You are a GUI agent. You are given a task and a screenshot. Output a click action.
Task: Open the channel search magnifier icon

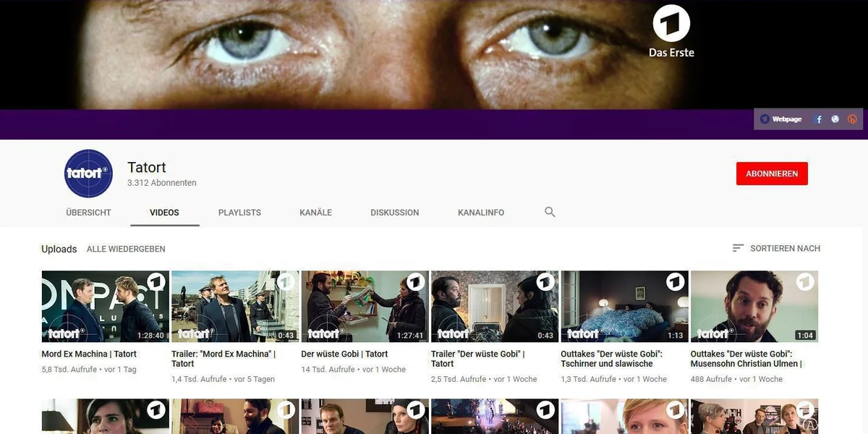pyautogui.click(x=550, y=212)
